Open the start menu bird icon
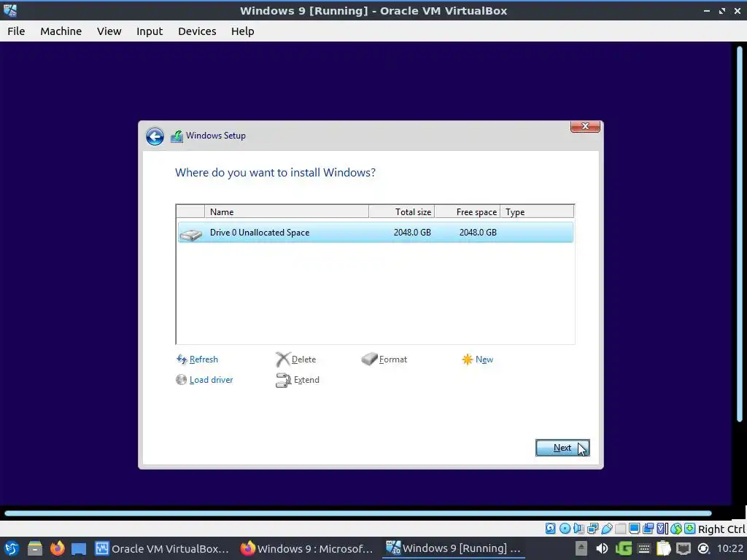The width and height of the screenshot is (747, 560). (x=12, y=548)
